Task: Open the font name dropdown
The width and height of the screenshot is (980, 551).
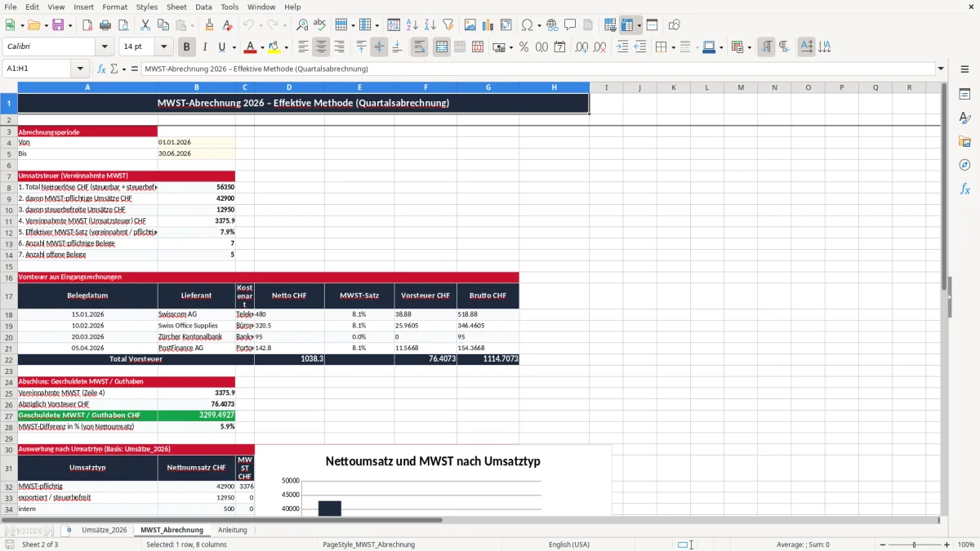Action: [104, 47]
